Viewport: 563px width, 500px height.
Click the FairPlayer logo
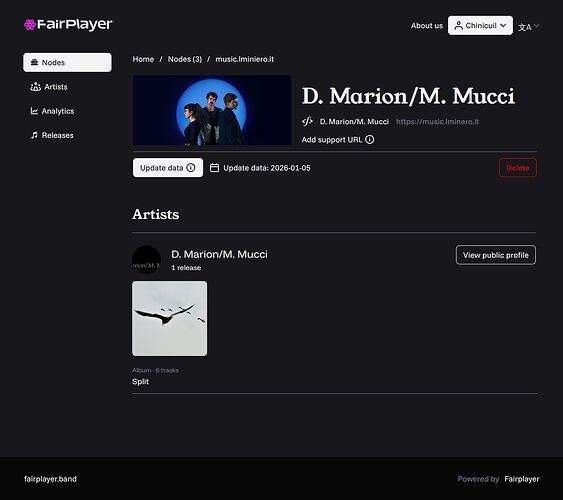[68, 24]
